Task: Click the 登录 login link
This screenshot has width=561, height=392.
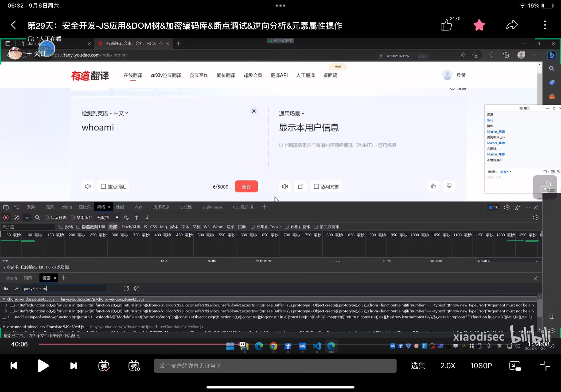Action: pyautogui.click(x=461, y=75)
